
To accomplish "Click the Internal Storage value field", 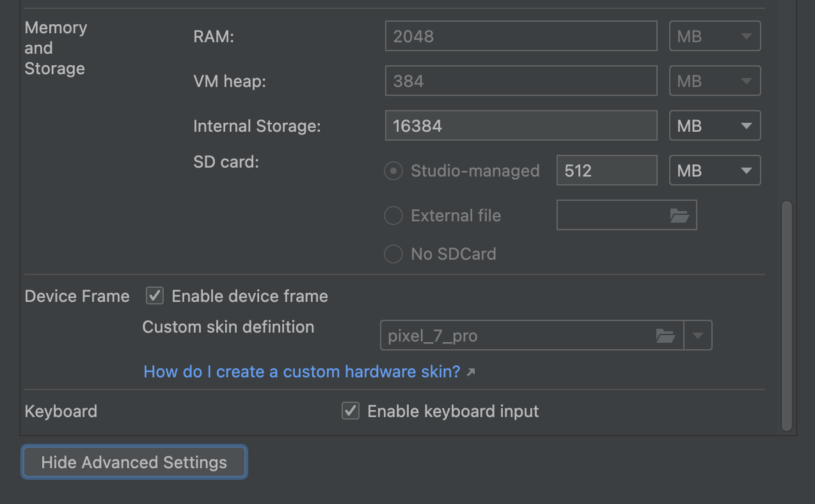I will [x=521, y=126].
